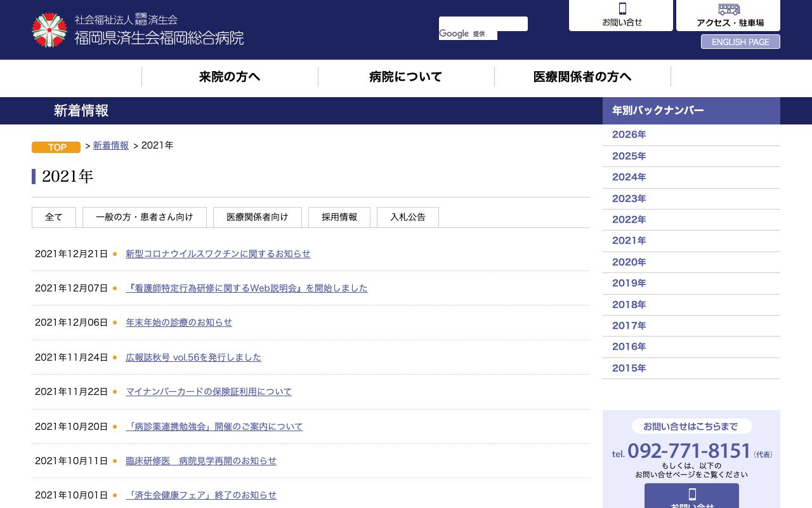
Task: Open the 病院について menu
Action: [x=405, y=77]
